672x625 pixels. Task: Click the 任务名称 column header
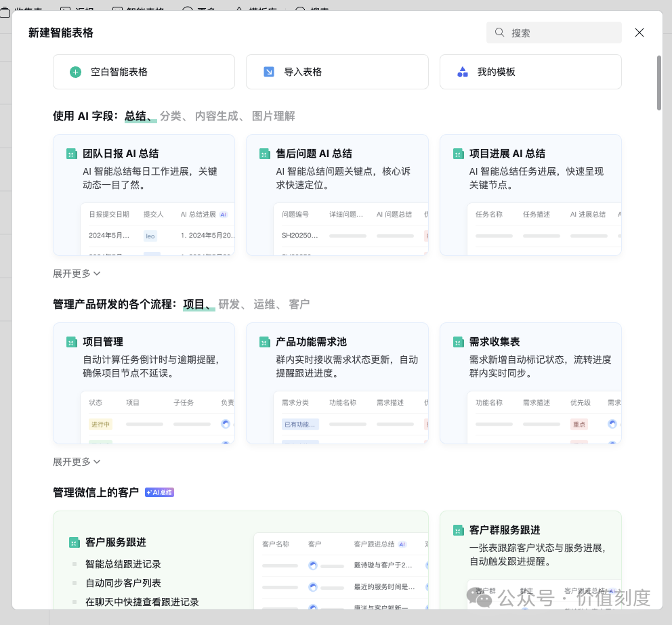489,215
